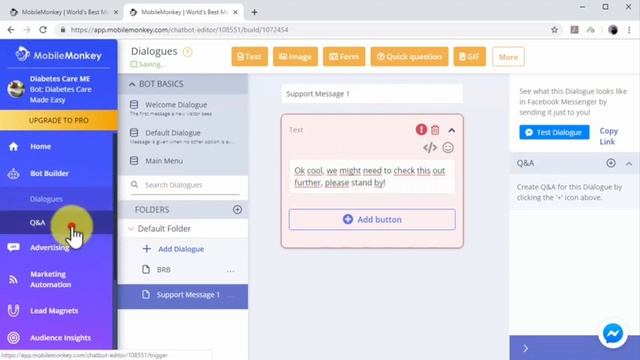Screen dimensions: 640x360
Task: Click the Test Dialogue button
Action: pos(554,132)
